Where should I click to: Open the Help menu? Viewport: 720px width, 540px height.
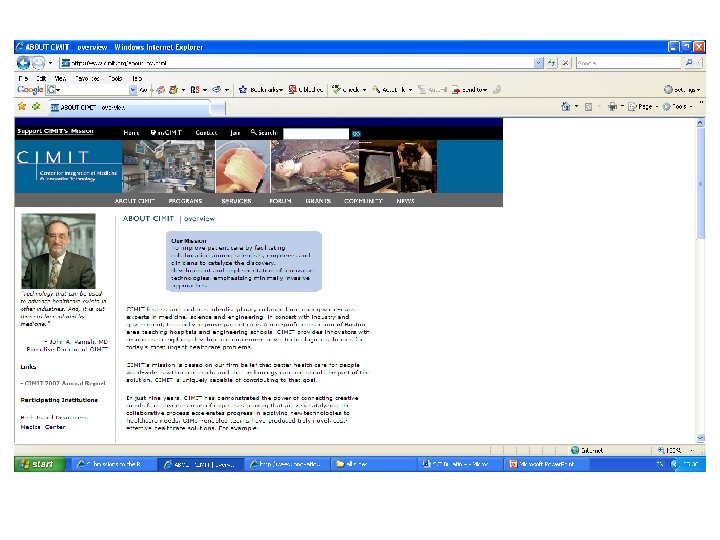(137, 79)
